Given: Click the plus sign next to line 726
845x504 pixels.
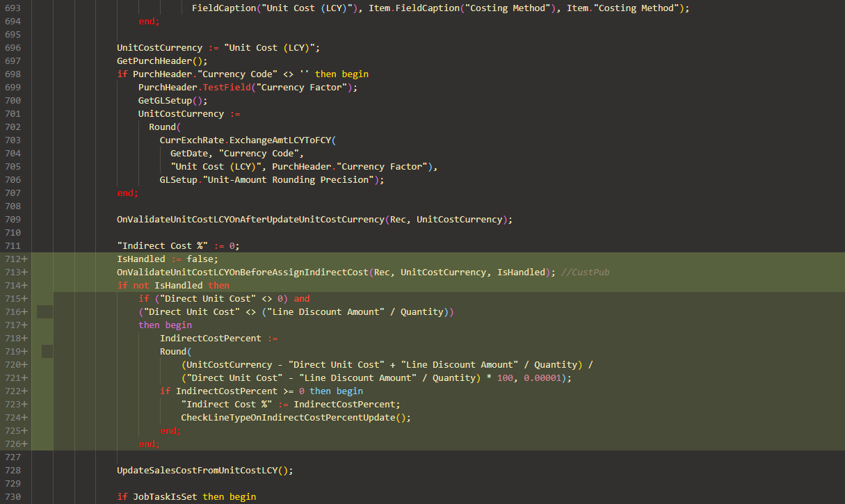Looking at the screenshot, I should [x=25, y=444].
